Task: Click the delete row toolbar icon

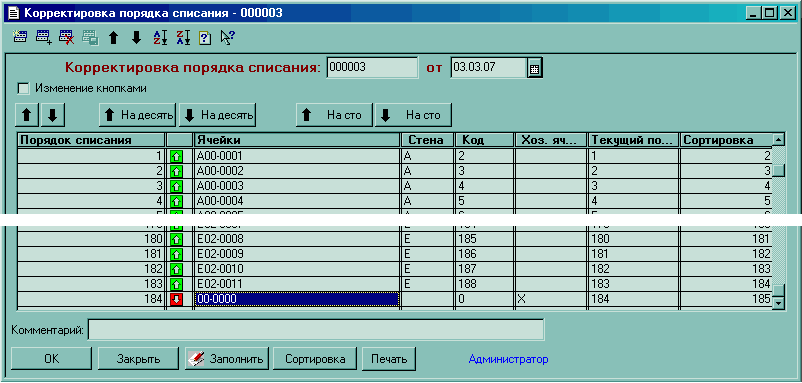Action: [x=66, y=37]
